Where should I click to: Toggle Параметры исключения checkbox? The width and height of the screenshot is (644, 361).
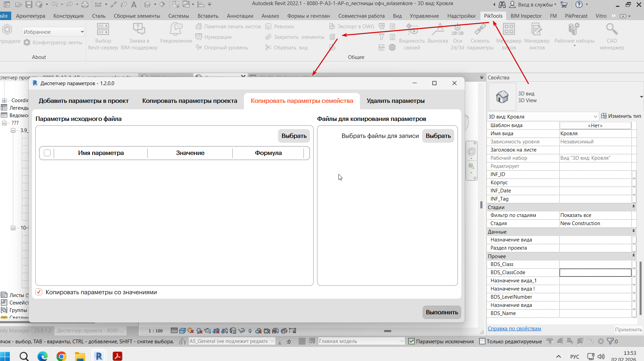411,341
